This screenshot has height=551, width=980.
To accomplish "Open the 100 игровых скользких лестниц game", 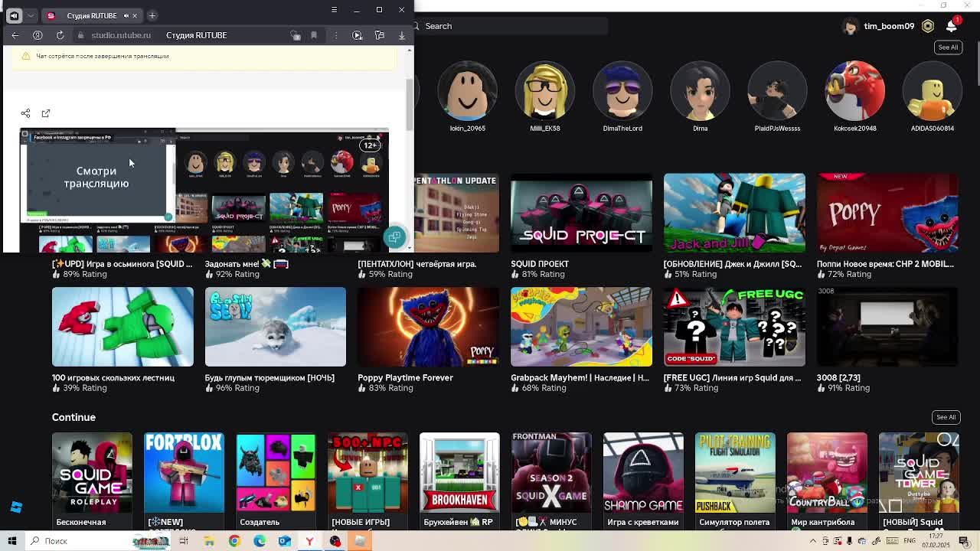I will pos(122,327).
